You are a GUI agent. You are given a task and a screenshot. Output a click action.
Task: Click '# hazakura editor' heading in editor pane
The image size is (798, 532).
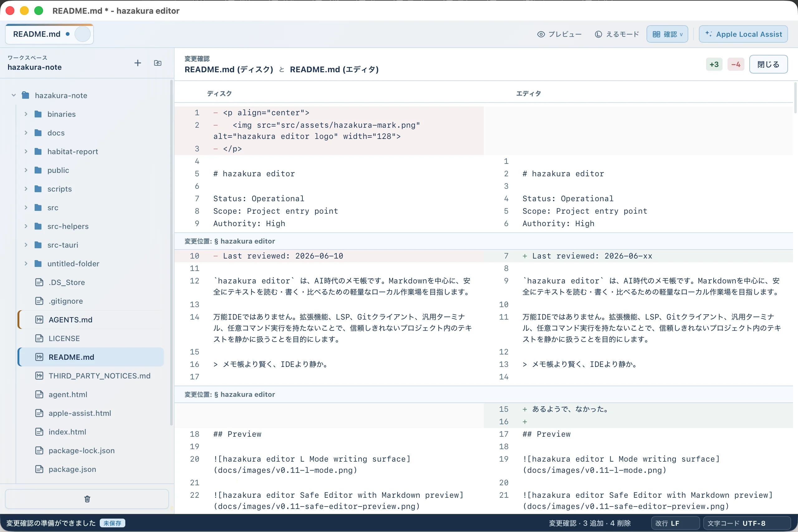click(563, 174)
